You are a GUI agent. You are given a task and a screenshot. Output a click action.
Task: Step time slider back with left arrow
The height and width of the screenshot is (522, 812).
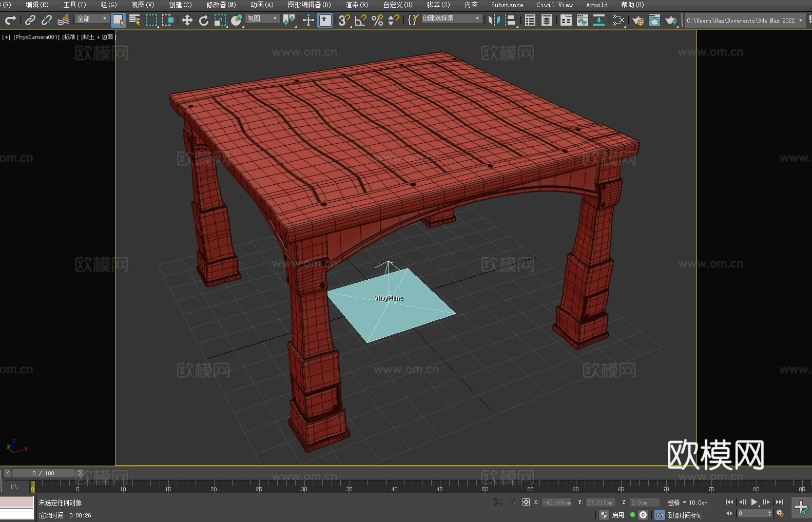pos(7,473)
